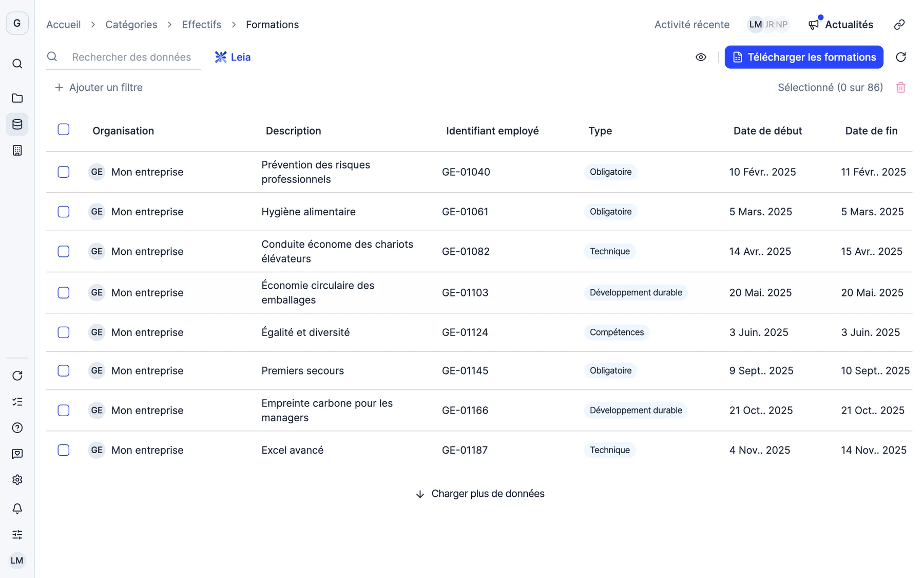
Task: Open Activité récente
Action: (x=692, y=25)
